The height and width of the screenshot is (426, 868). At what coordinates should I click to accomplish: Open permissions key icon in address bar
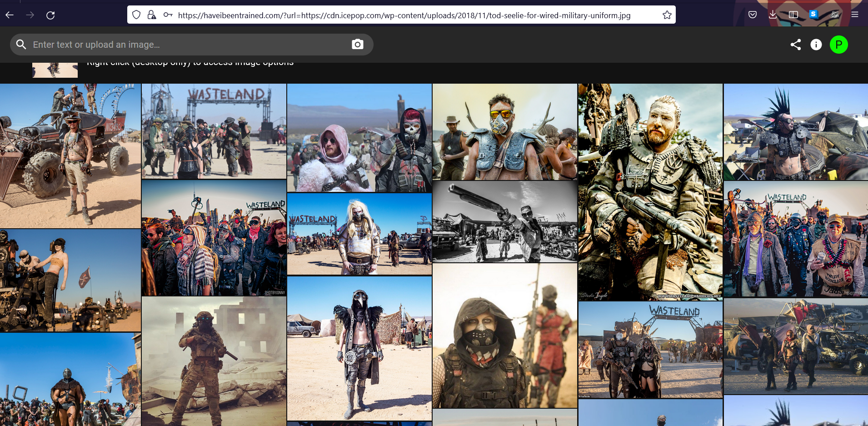tap(168, 15)
